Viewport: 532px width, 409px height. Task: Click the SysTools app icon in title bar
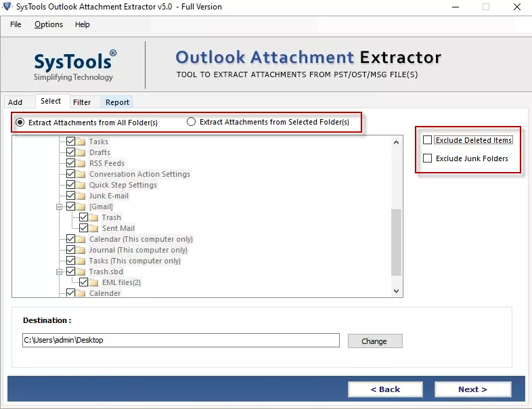(x=7, y=7)
